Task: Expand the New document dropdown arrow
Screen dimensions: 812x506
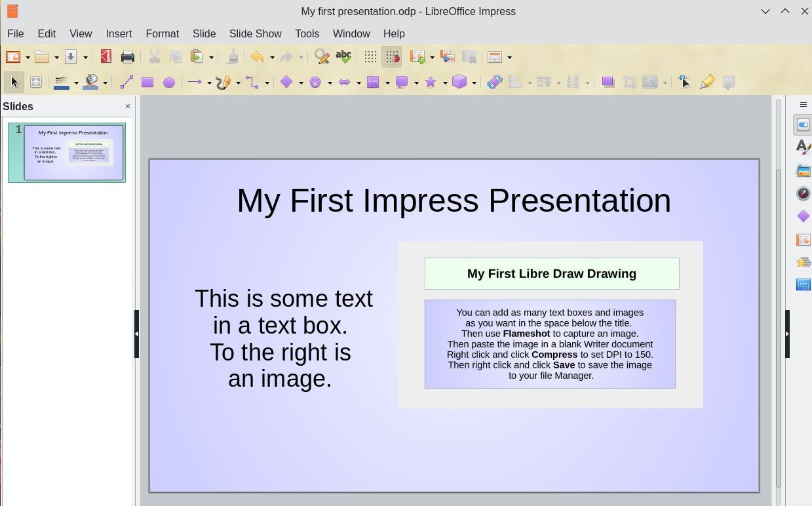Action: [x=28, y=58]
